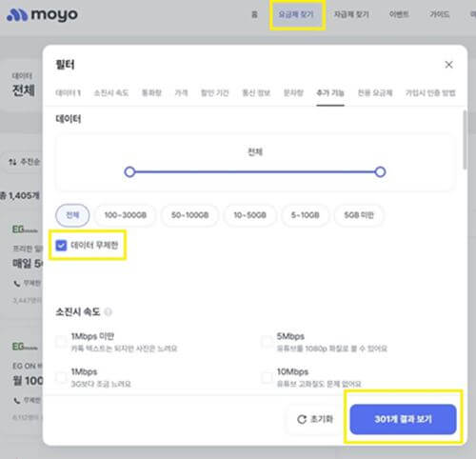Viewport: 476px width, 459px height.
Task: Select the 5~10GB data chip
Action: (x=305, y=215)
